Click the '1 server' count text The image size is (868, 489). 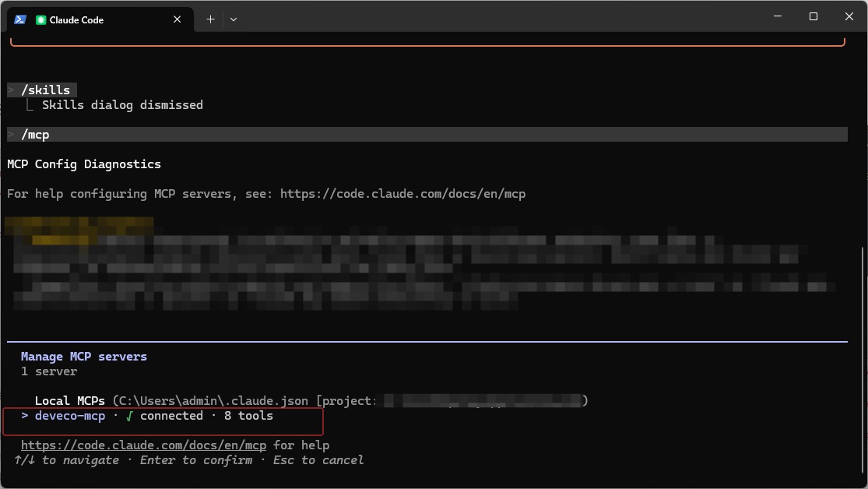[x=49, y=371]
